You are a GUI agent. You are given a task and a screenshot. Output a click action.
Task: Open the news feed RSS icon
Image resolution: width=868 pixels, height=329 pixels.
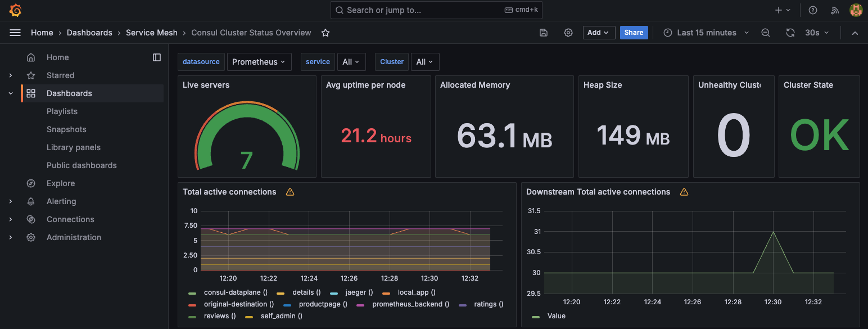835,10
